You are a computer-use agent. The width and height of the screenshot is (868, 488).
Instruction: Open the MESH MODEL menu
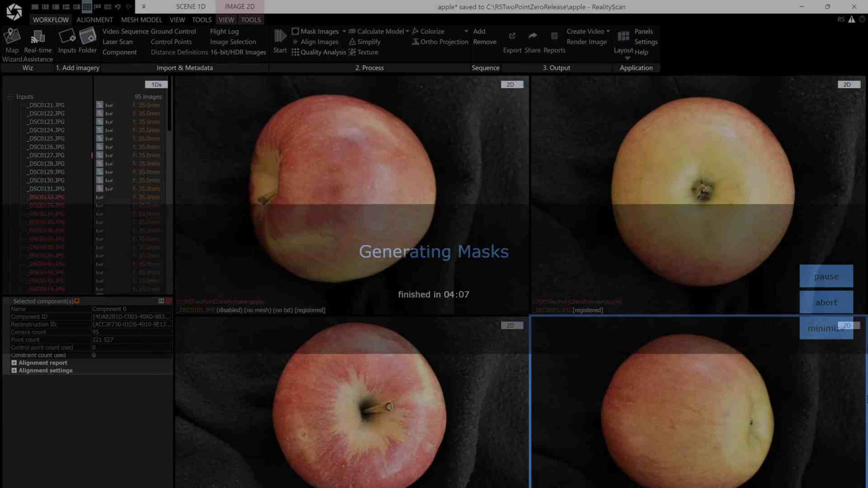click(x=142, y=19)
